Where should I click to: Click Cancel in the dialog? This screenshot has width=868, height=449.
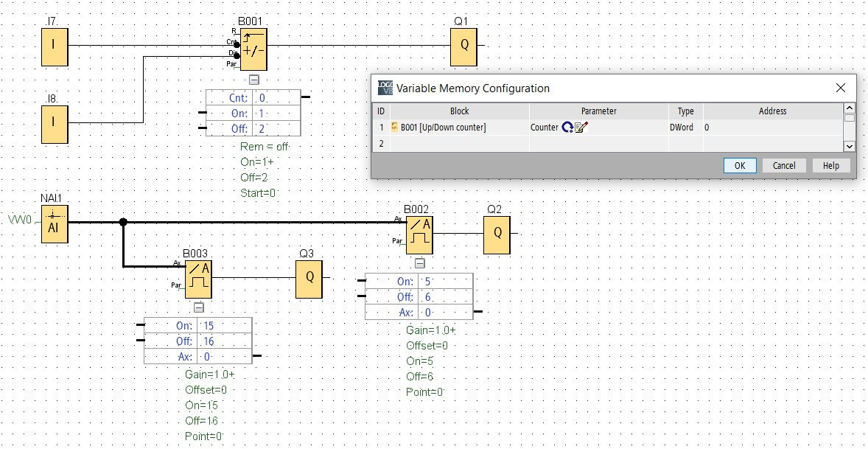point(784,165)
